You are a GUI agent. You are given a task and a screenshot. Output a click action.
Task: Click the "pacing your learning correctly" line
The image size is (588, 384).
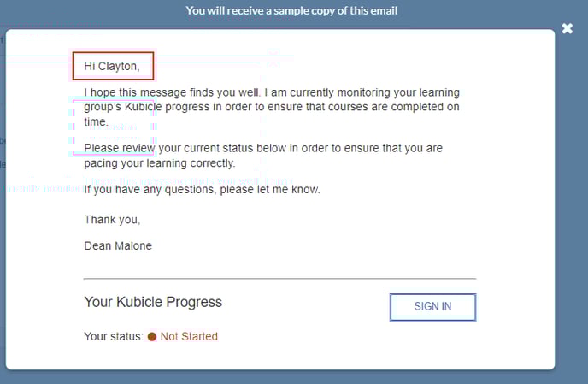[160, 163]
